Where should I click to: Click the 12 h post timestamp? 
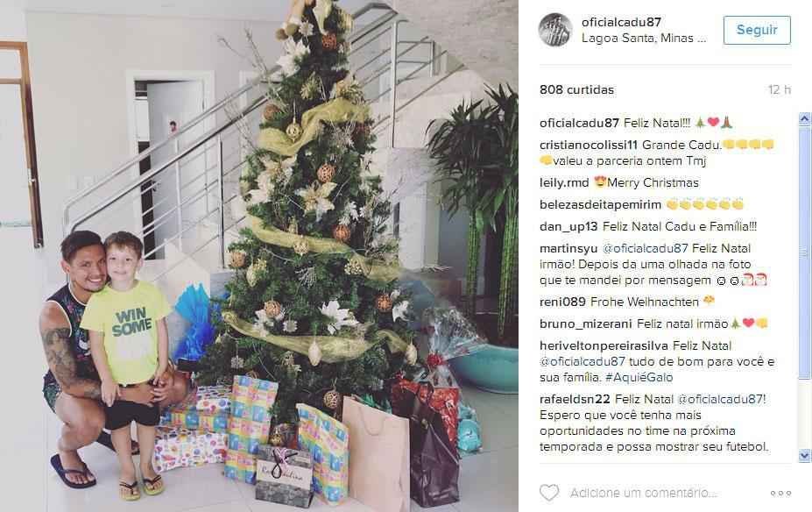click(x=780, y=89)
